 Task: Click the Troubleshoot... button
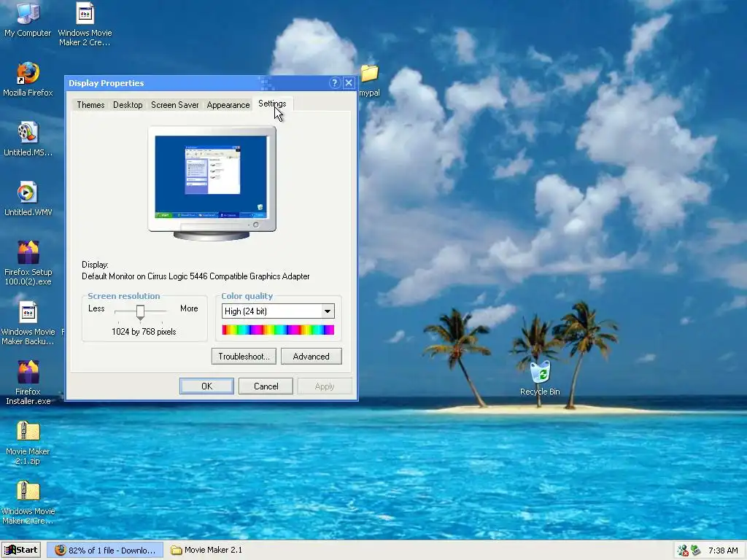tap(244, 356)
